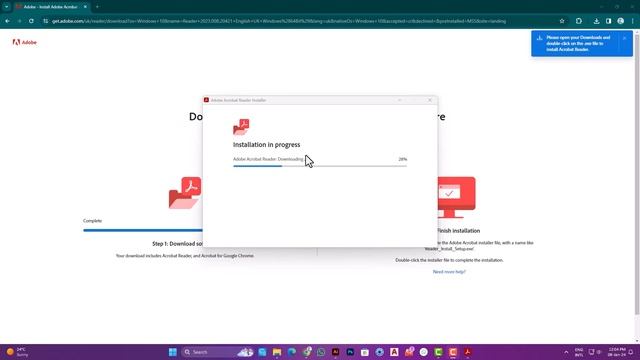Click the page's Complete progress bar

tap(143, 230)
